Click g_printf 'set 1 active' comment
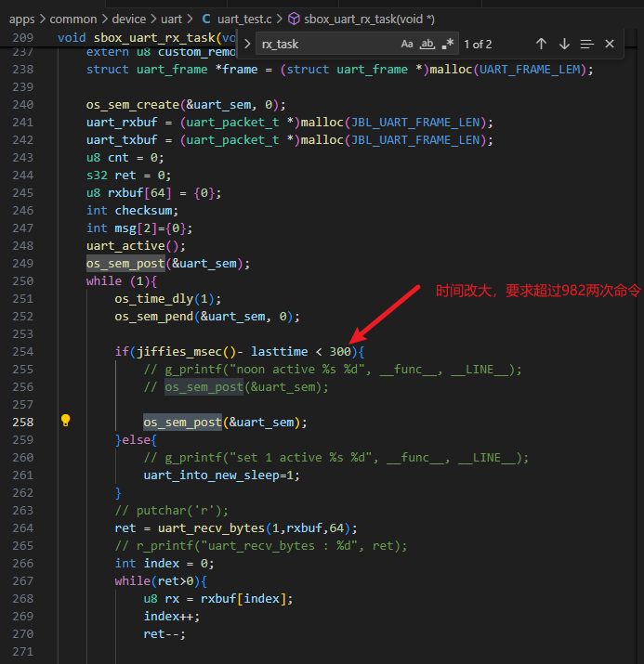This screenshot has height=664, width=644. 336,458
